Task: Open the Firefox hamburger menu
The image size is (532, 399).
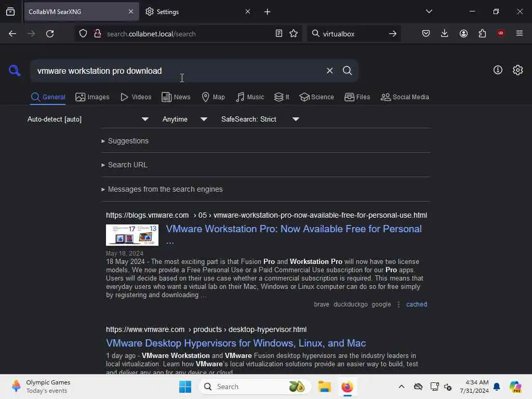Action: tap(519, 33)
